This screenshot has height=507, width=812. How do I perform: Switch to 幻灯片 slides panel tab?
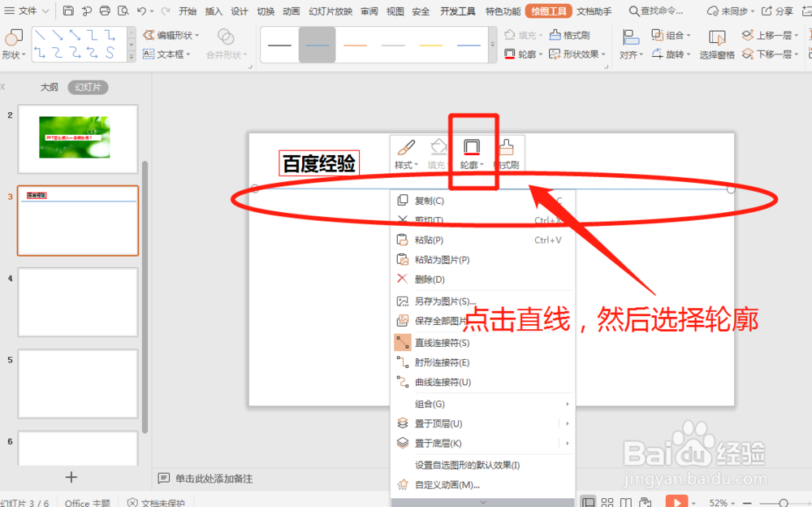(x=88, y=87)
